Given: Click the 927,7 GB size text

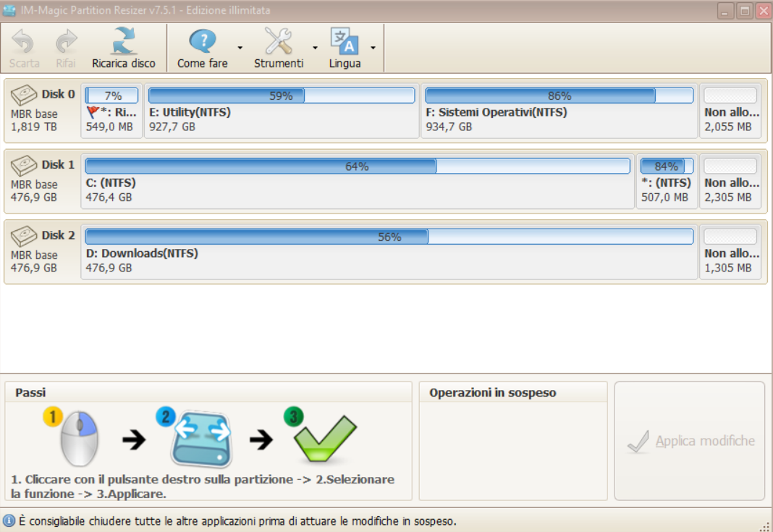Looking at the screenshot, I should click(x=172, y=127).
